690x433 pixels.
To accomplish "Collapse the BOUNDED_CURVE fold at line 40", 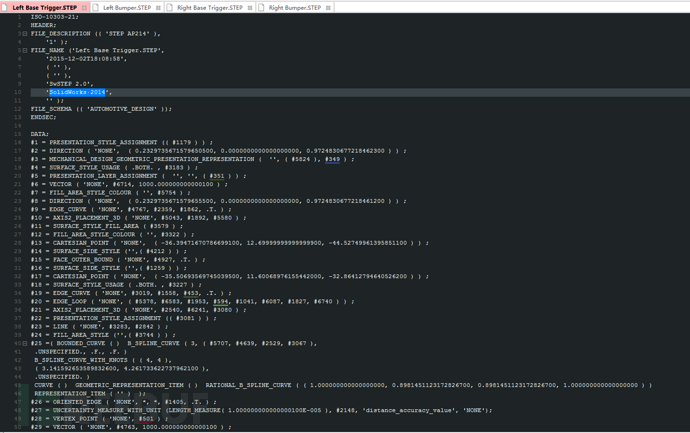I will [25, 343].
